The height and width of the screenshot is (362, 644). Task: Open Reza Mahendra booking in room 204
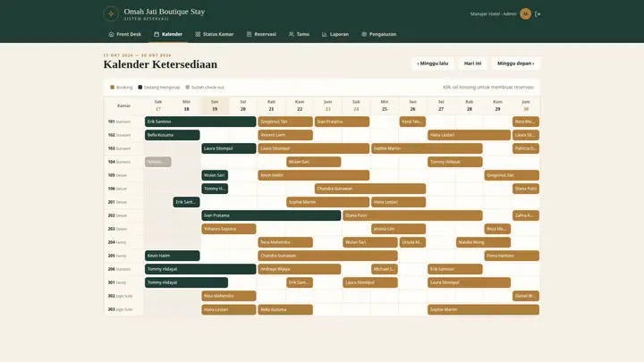point(285,242)
